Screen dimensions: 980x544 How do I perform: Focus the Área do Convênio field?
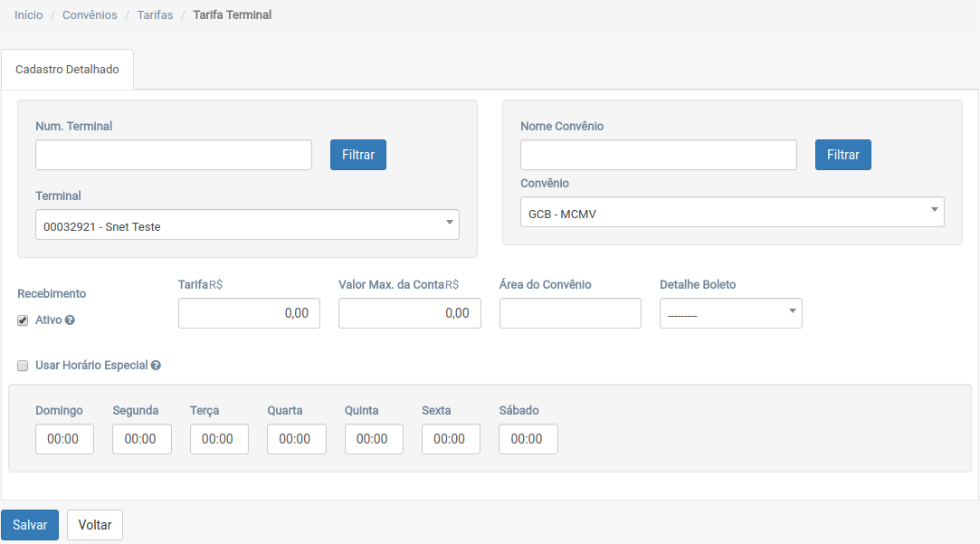[x=570, y=313]
